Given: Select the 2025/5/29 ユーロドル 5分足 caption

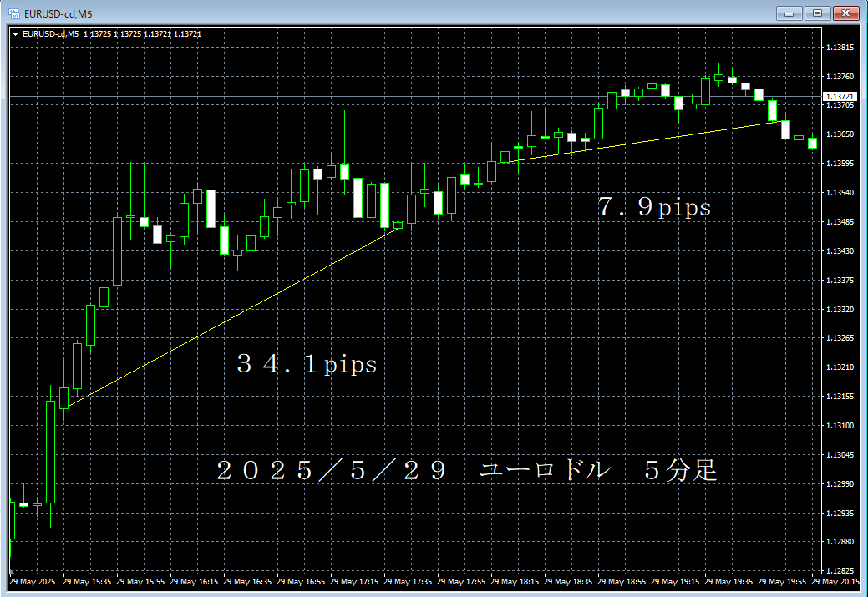Looking at the screenshot, I should [467, 471].
